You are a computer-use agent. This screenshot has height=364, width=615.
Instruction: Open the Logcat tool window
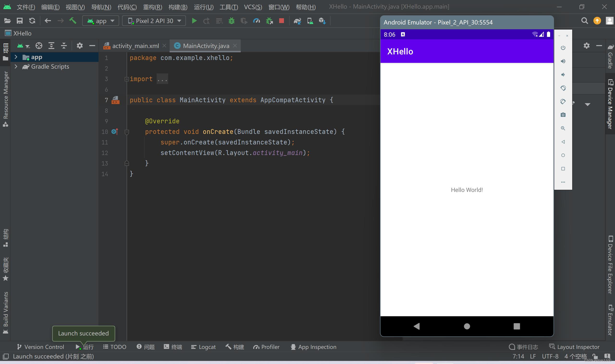(203, 347)
